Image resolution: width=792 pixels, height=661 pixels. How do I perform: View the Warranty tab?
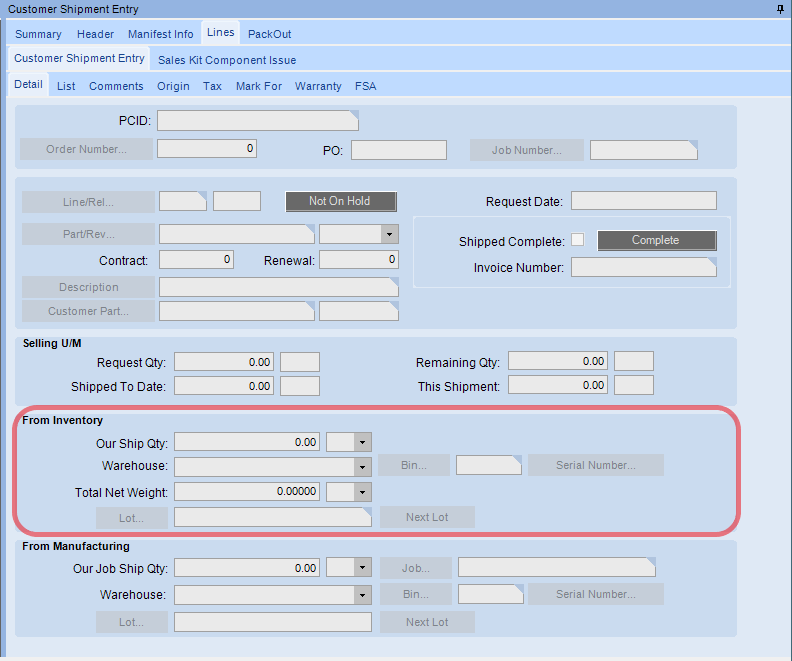tap(318, 86)
